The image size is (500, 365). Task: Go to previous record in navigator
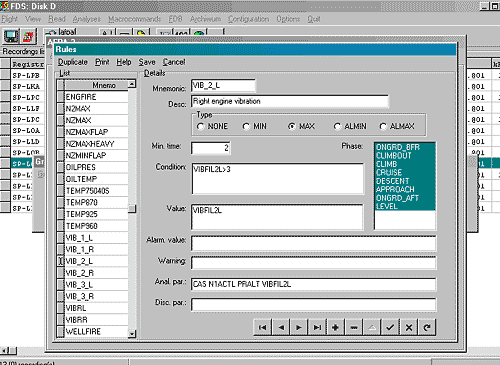[281, 327]
